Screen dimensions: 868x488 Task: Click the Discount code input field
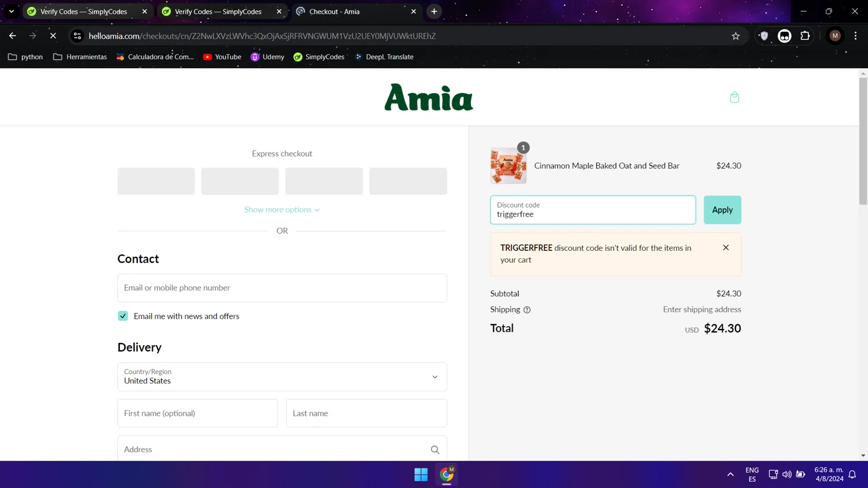(593, 210)
